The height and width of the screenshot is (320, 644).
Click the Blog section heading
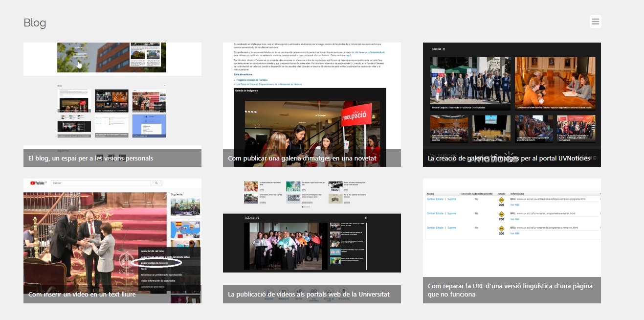[x=35, y=23]
